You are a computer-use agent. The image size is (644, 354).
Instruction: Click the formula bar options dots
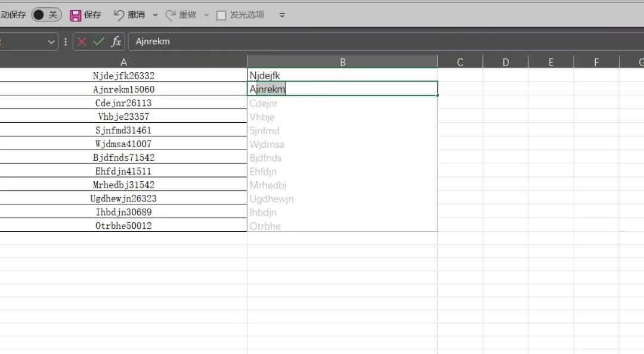66,42
